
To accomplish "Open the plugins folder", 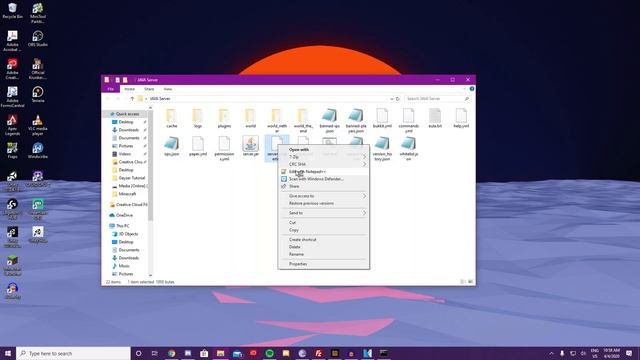I will coord(224,118).
